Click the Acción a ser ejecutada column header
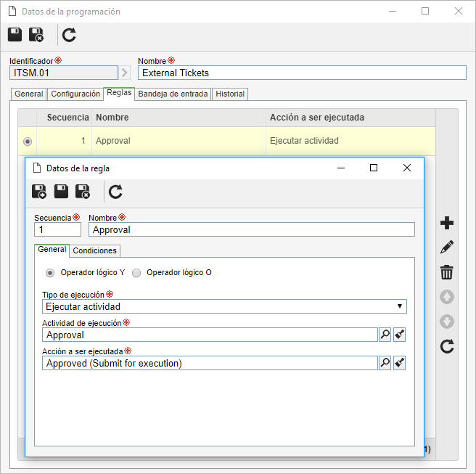This screenshot has width=476, height=474. [350, 118]
